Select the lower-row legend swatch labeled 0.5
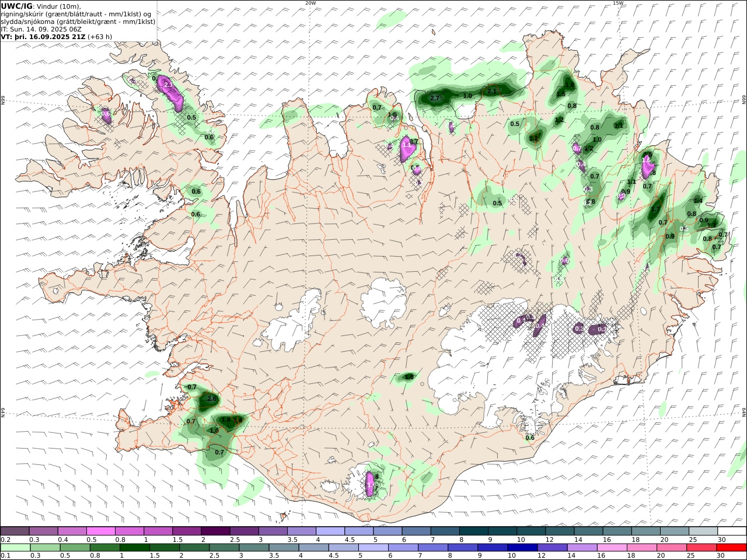 click(x=75, y=547)
